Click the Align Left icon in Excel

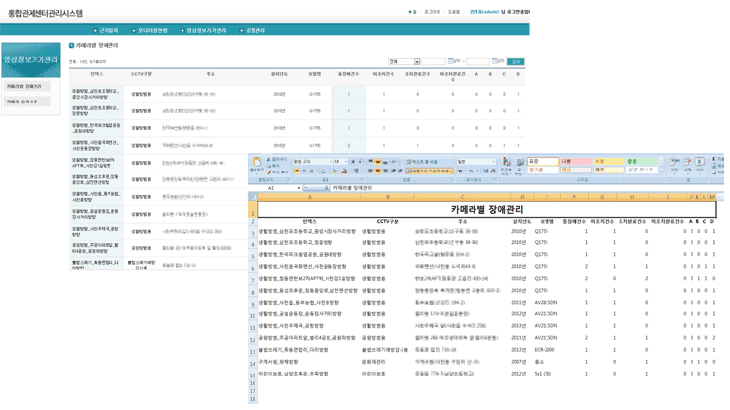[x=371, y=171]
